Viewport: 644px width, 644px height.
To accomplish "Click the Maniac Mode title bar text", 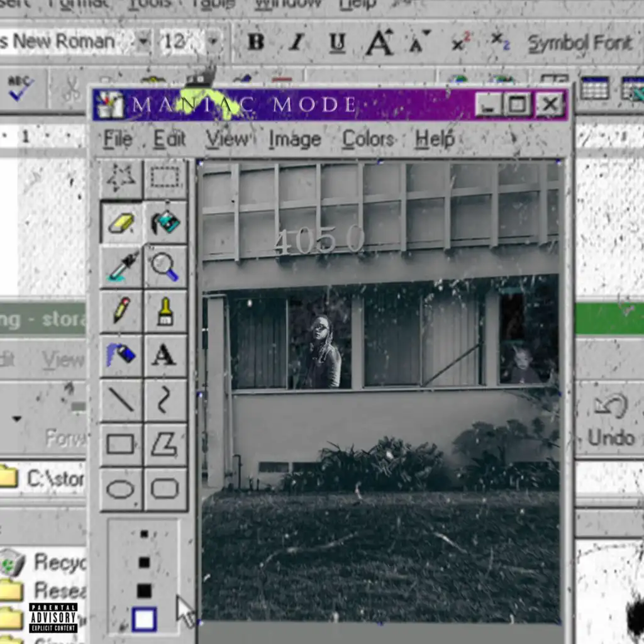I will click(244, 104).
